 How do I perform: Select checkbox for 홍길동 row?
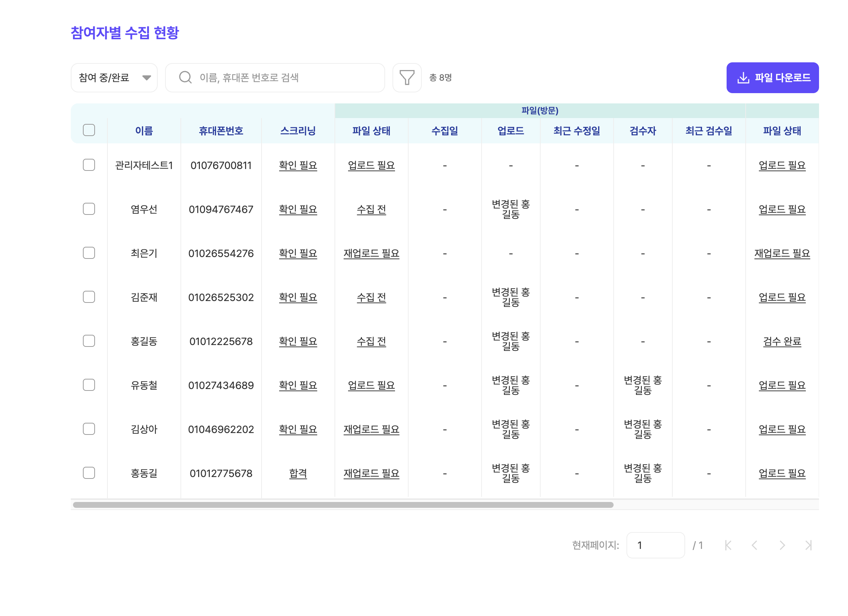89,341
